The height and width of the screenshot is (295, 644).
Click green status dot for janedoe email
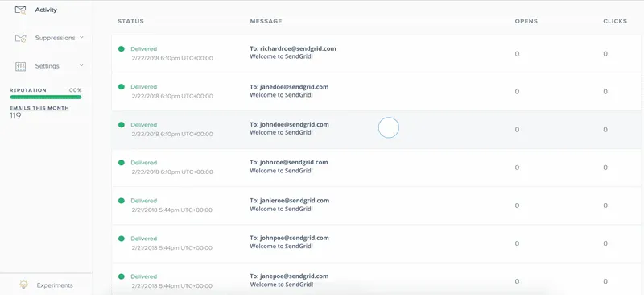tap(122, 87)
